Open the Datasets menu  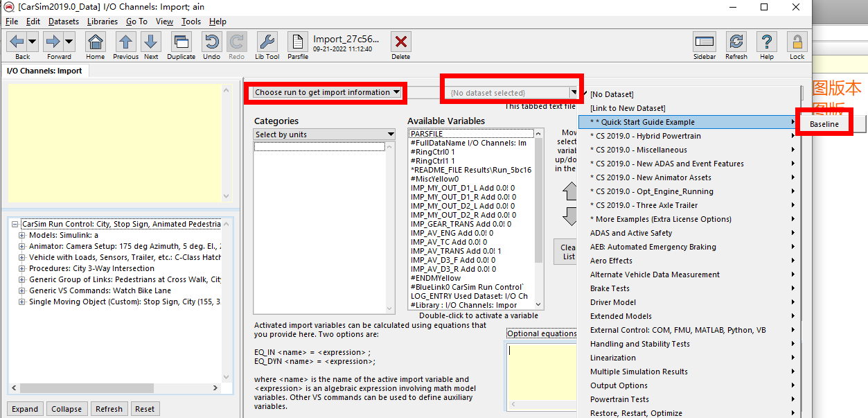point(64,21)
